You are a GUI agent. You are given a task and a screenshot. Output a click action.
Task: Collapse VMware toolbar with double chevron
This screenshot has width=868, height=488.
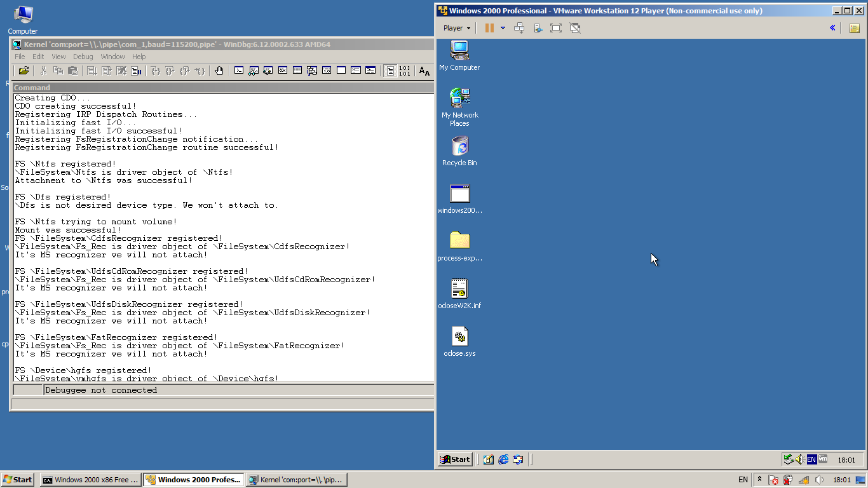[x=832, y=28]
